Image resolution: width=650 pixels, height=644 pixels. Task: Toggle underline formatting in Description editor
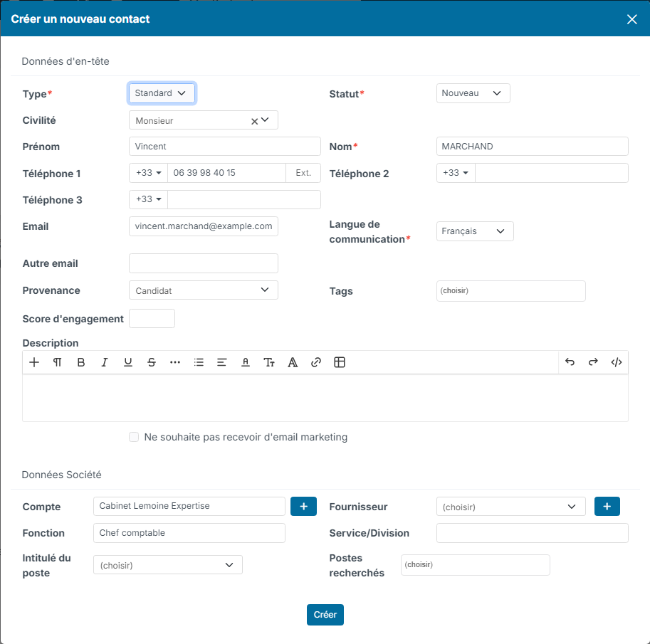tap(128, 363)
